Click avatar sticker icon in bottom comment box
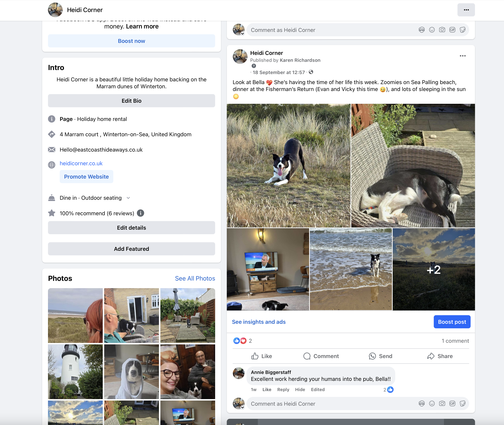The height and width of the screenshot is (425, 504). click(422, 403)
